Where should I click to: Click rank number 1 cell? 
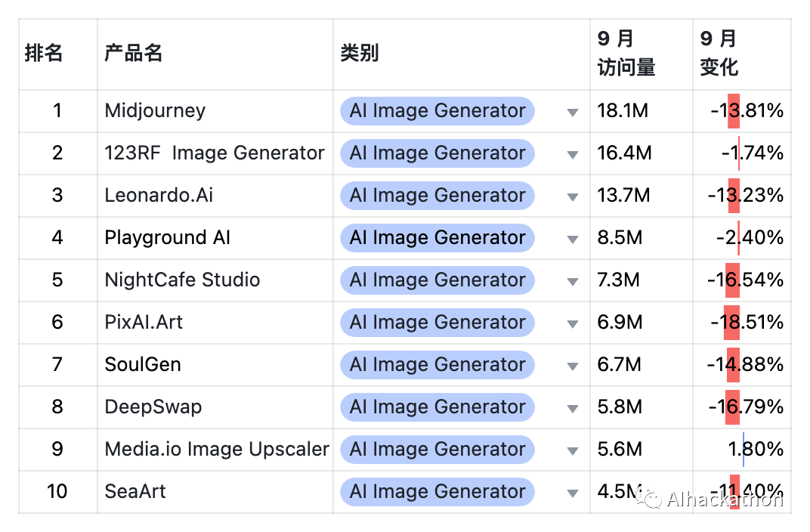tap(58, 111)
